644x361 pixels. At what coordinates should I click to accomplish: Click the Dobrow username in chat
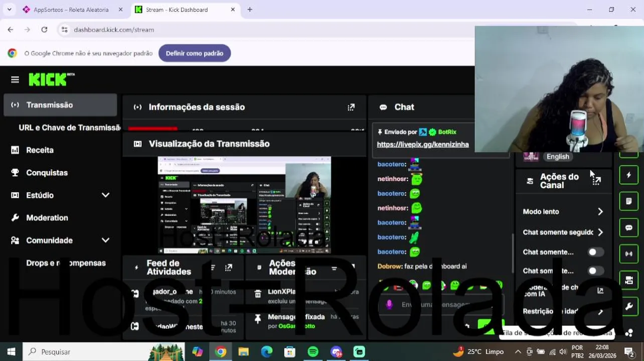(389, 266)
